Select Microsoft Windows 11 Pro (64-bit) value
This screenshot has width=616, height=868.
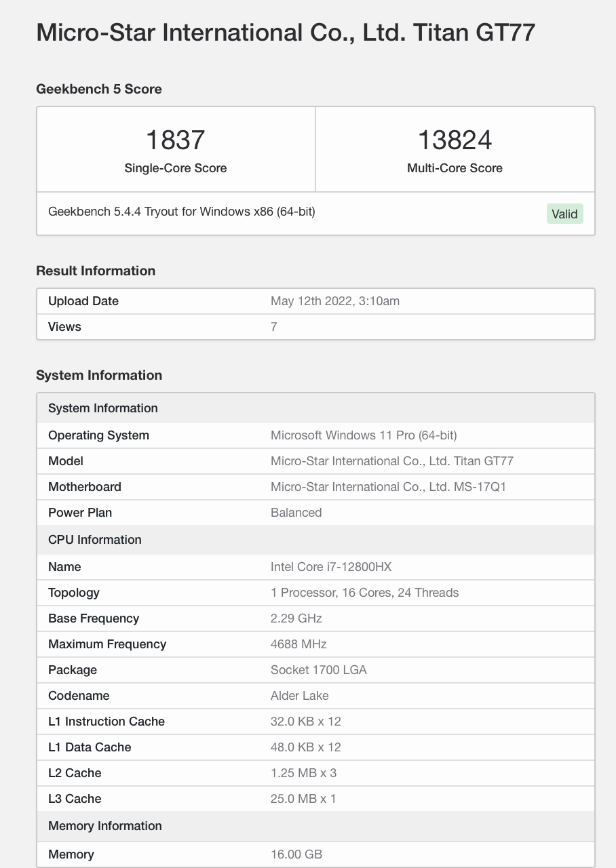pos(364,435)
